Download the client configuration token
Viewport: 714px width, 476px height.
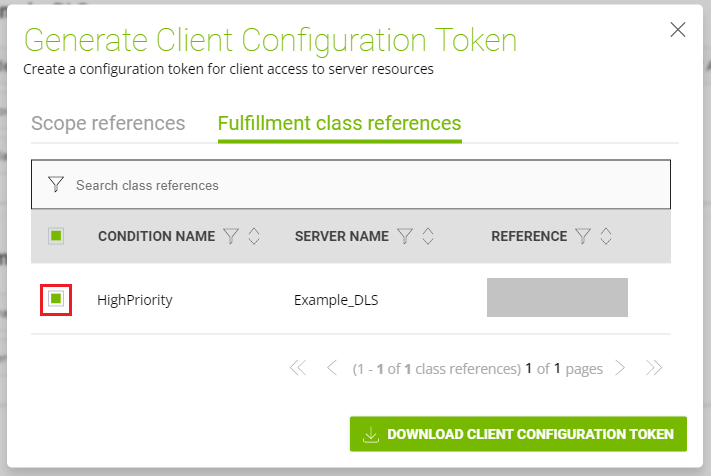click(518, 434)
